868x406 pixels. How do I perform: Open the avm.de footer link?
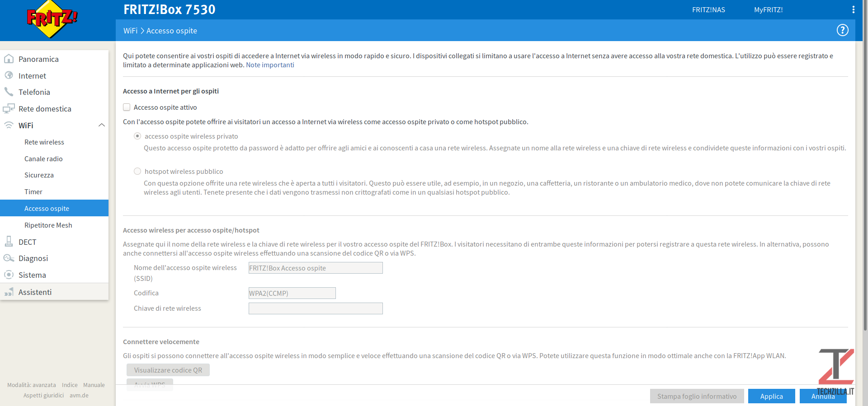[79, 395]
